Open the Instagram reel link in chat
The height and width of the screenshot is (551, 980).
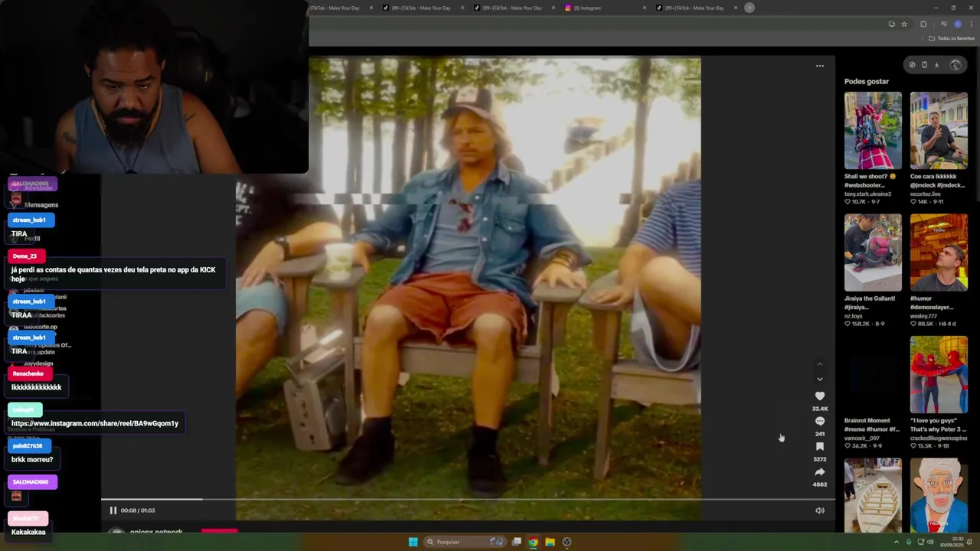[95, 423]
